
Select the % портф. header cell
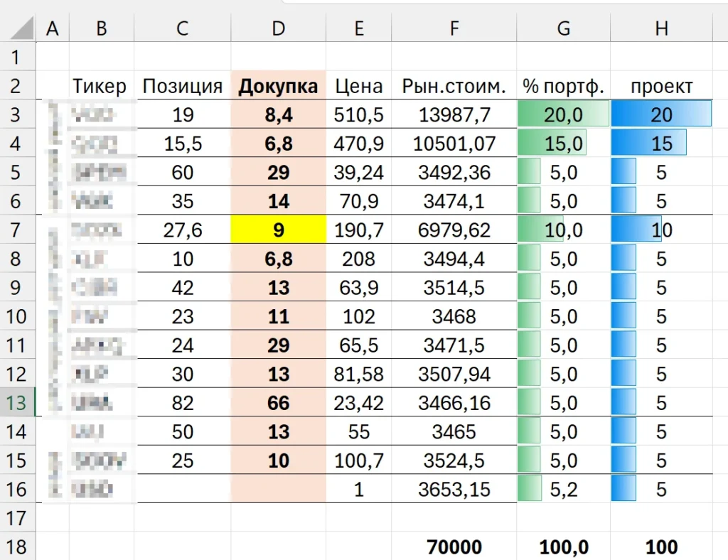pos(563,87)
